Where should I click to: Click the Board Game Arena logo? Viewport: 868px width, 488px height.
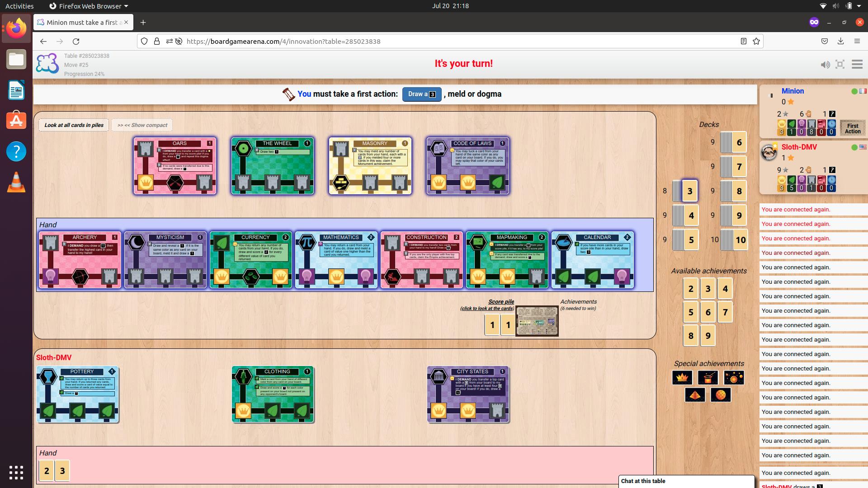(47, 63)
